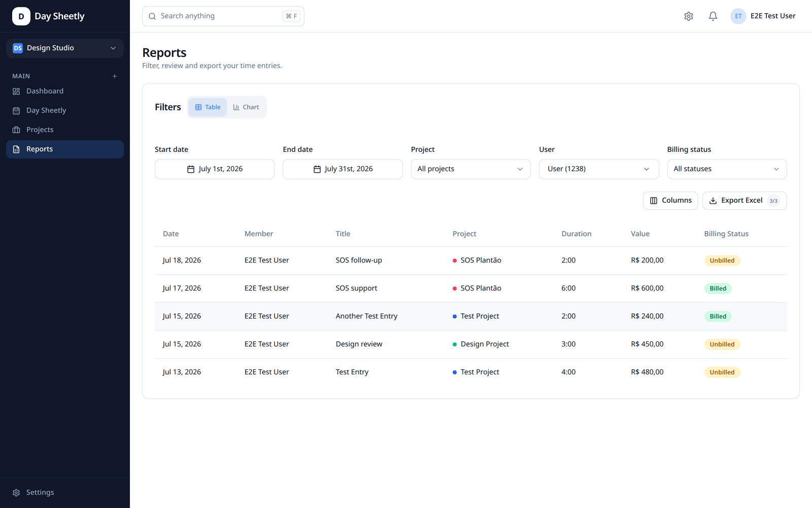
Task: Click the Jul 18, 2026 date cell
Action: pos(182,261)
